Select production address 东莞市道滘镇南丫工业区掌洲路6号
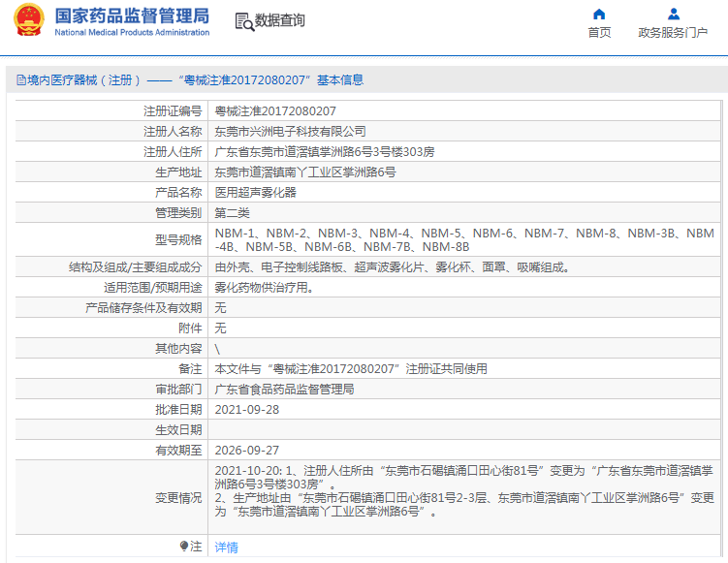The image size is (728, 563). coord(305,172)
